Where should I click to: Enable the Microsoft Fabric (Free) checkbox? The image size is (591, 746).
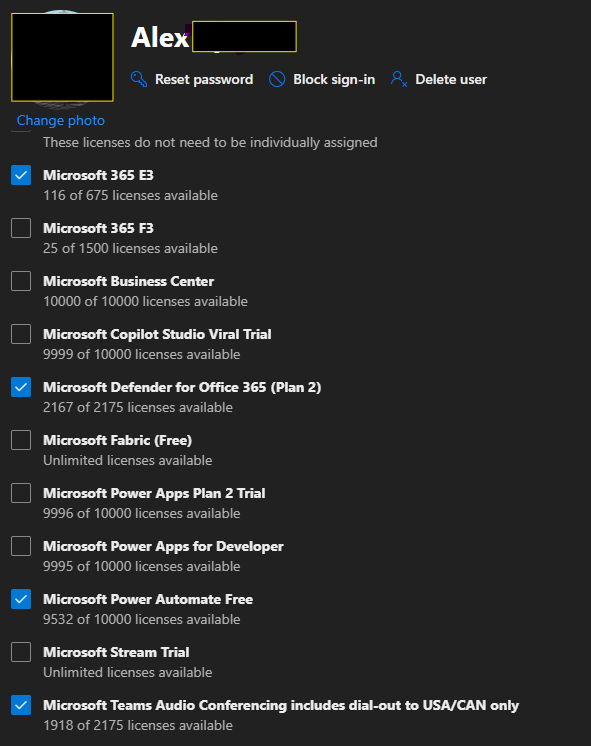pos(21,440)
